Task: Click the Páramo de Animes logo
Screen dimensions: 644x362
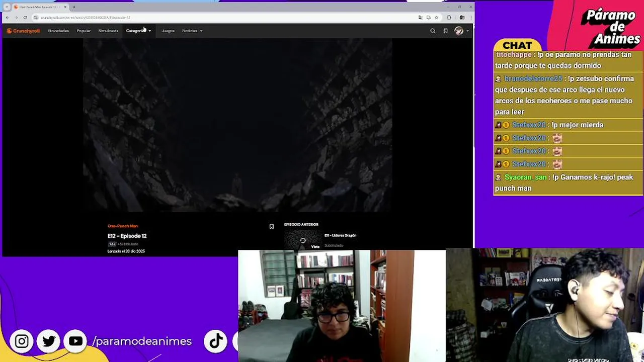Action: tap(610, 27)
